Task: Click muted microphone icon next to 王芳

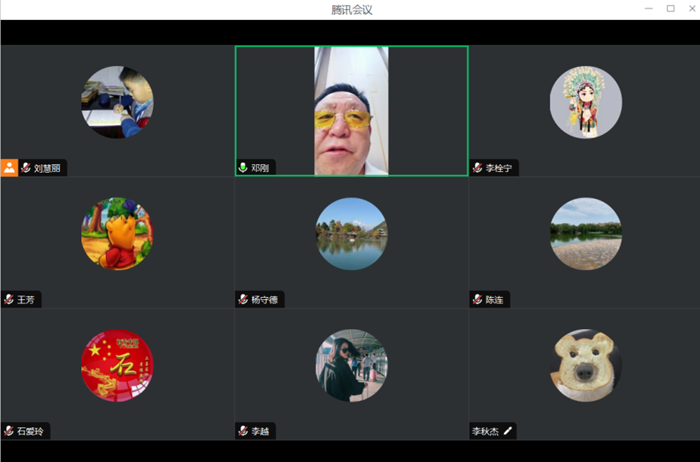Action: pos(9,299)
